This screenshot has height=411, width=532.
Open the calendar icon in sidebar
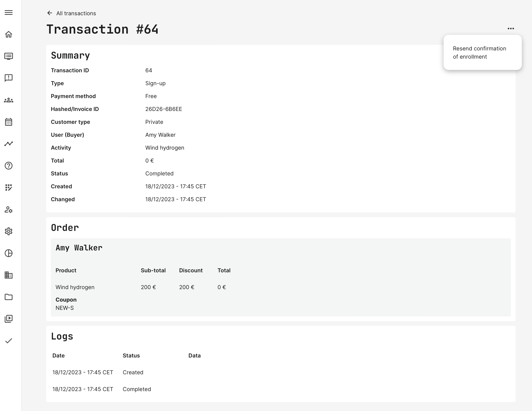tap(9, 122)
